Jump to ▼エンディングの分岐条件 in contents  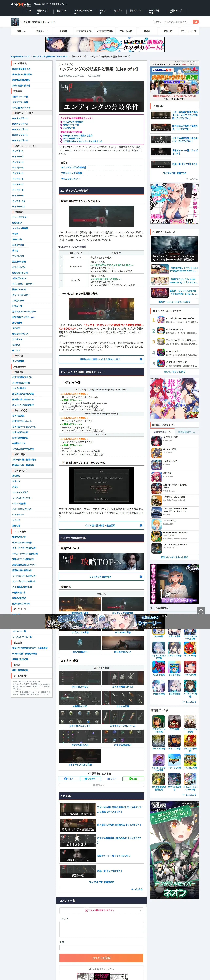click(x=74, y=167)
